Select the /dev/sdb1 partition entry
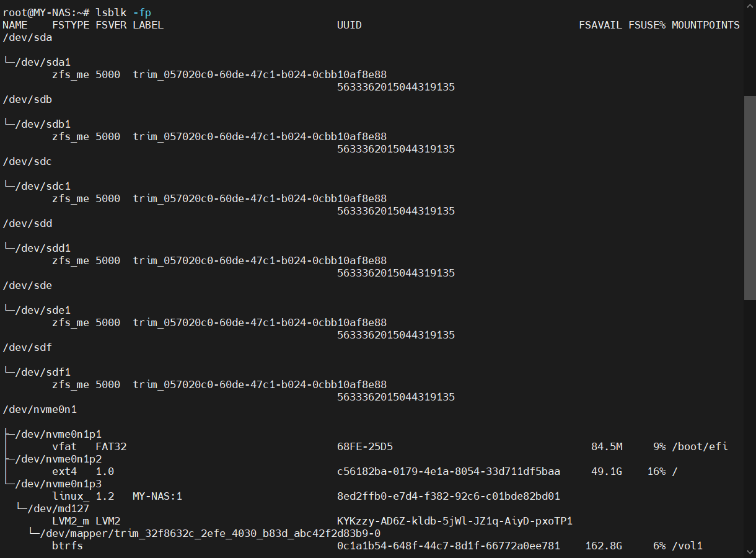The image size is (756, 558). coord(43,124)
